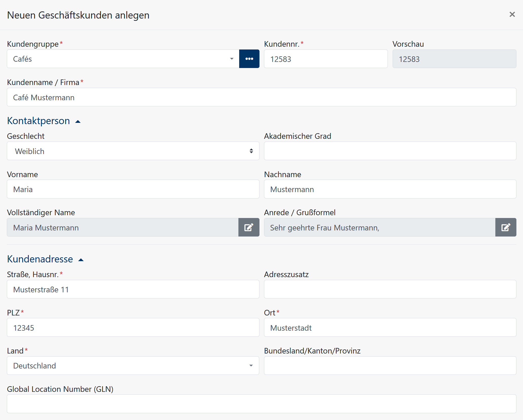The height and width of the screenshot is (420, 523).
Task: Close the Neuen Geschäftskunden anlegen dialog
Action: [x=512, y=14]
